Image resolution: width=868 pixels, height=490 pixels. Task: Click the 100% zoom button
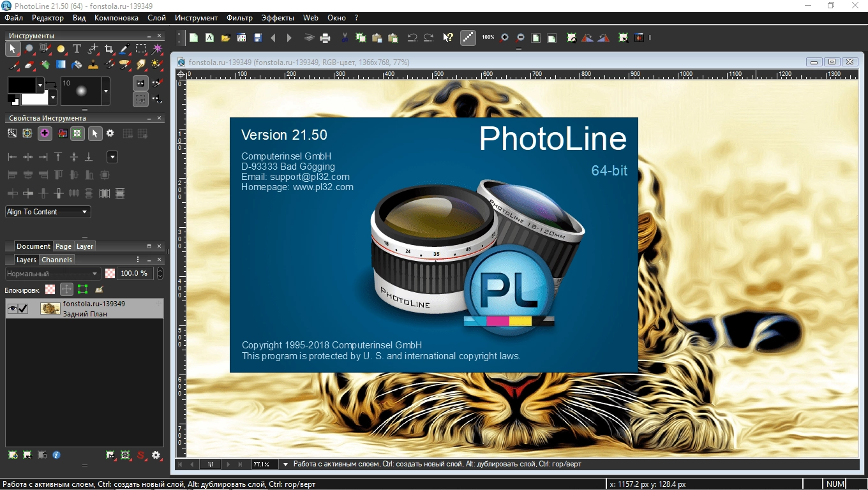pos(488,38)
